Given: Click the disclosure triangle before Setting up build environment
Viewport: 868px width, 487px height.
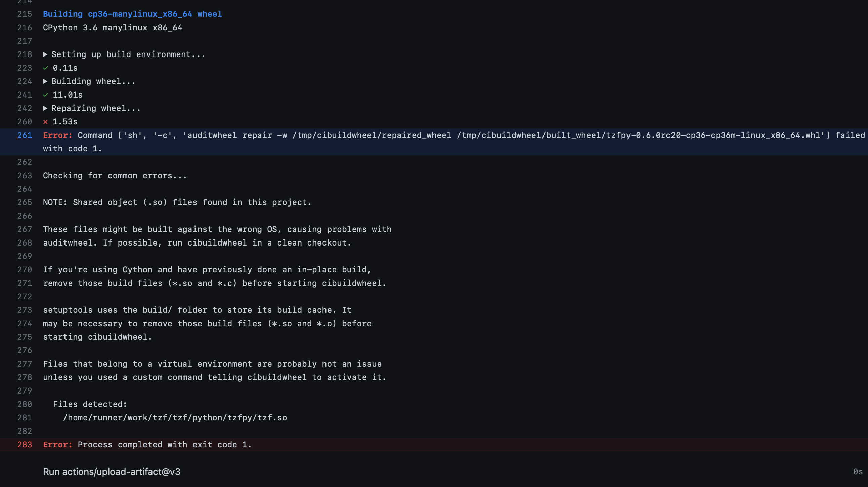Looking at the screenshot, I should click(x=45, y=54).
